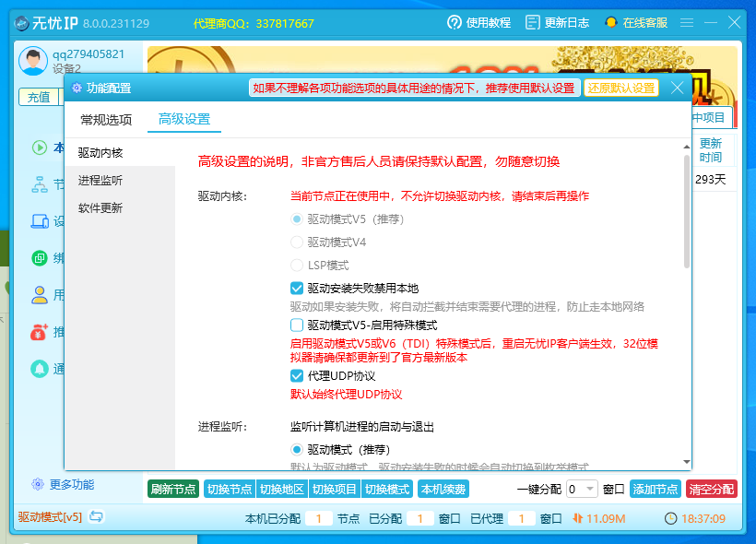Click 刷新节点 button
This screenshot has width=756, height=544.
tap(173, 489)
